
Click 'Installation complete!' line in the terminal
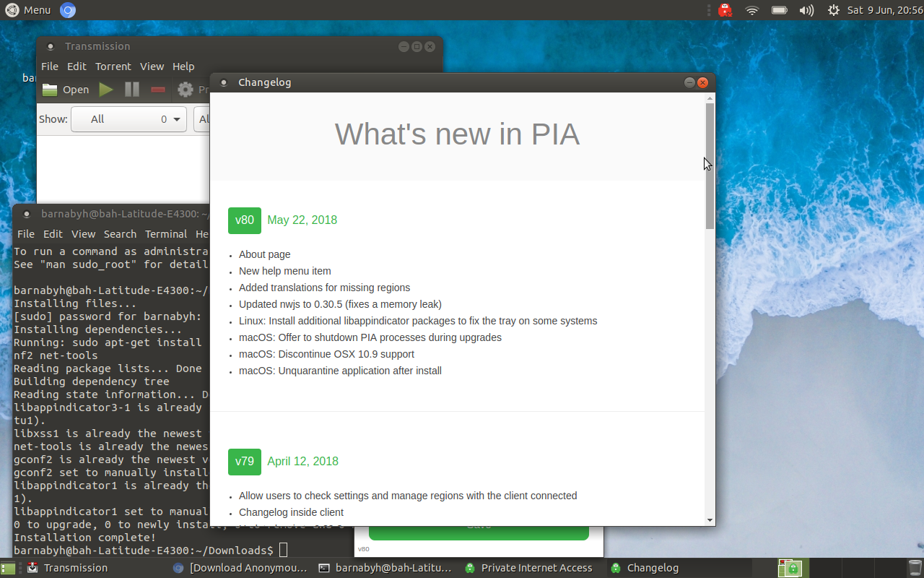[x=84, y=538]
